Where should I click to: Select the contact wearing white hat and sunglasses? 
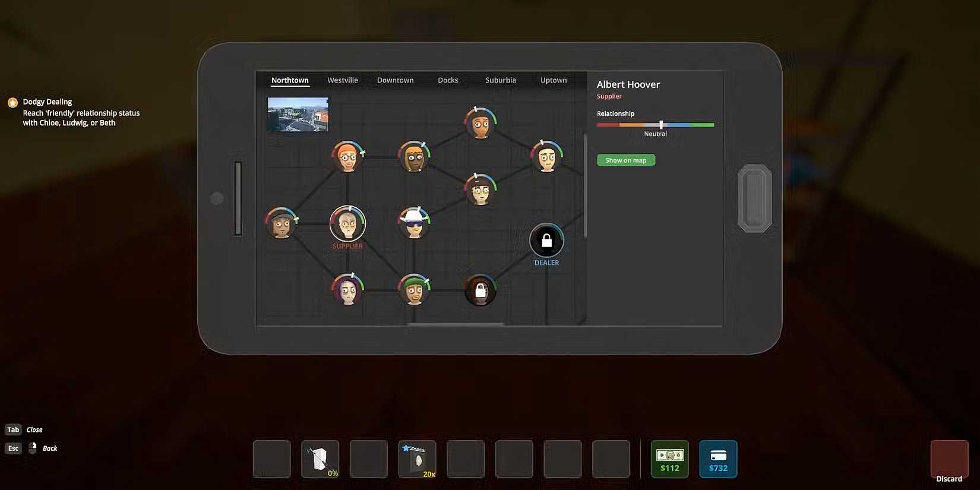click(414, 223)
